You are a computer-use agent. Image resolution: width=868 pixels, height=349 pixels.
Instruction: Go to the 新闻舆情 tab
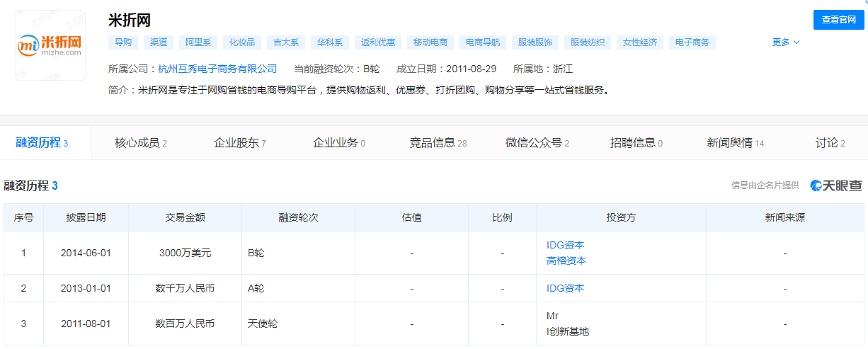735,143
